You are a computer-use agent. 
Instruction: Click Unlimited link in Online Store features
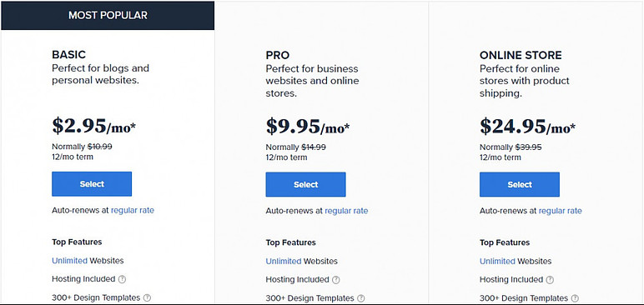pos(497,262)
